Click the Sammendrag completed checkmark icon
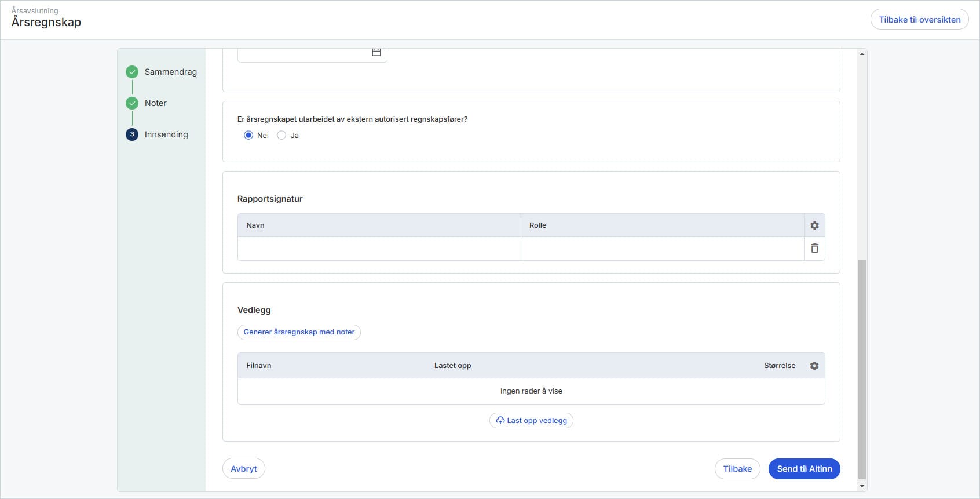 tap(132, 72)
